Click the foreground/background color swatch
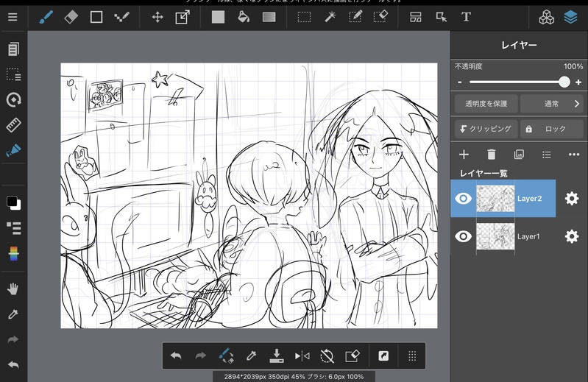The width and height of the screenshot is (588, 382). tap(13, 203)
